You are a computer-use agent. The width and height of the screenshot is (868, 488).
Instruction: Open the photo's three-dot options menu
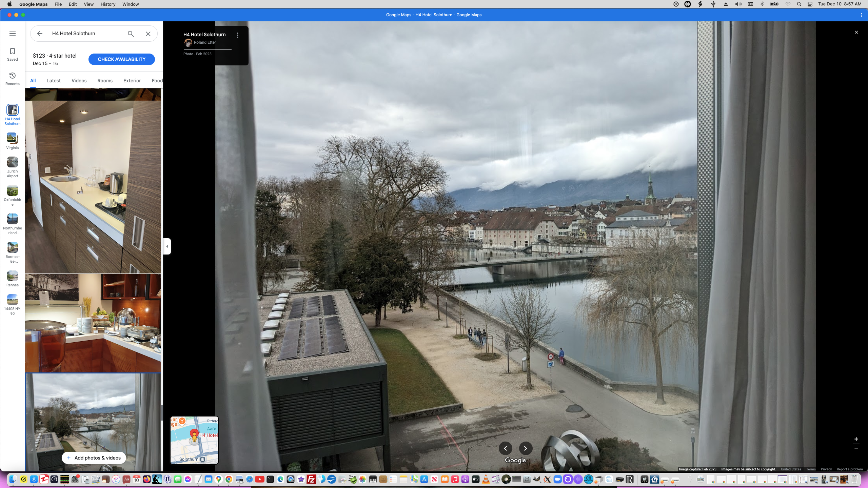(x=238, y=35)
